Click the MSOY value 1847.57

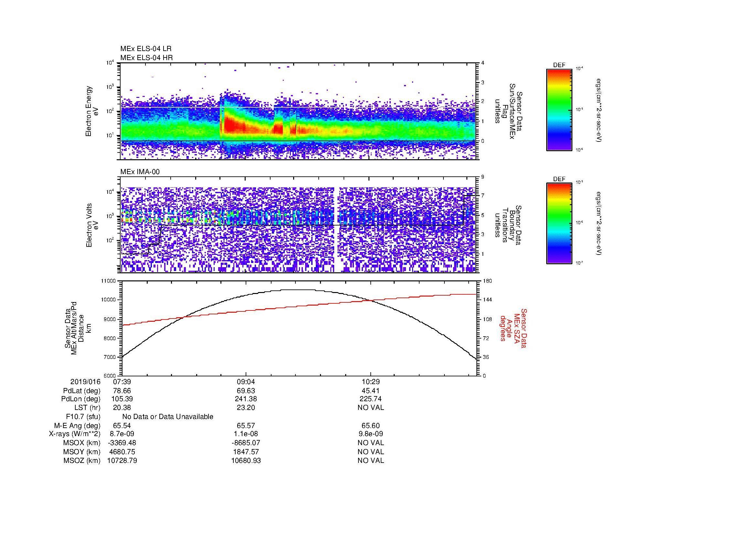(x=246, y=452)
